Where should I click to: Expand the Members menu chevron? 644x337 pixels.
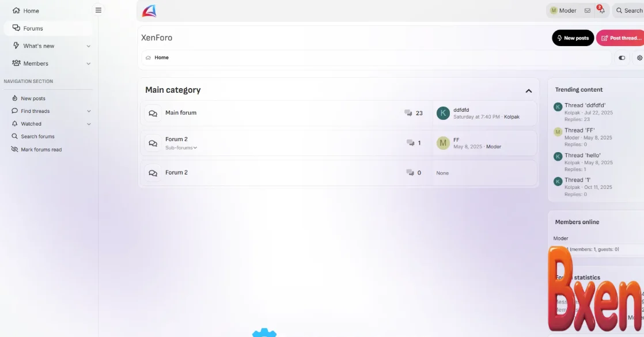pyautogui.click(x=89, y=64)
